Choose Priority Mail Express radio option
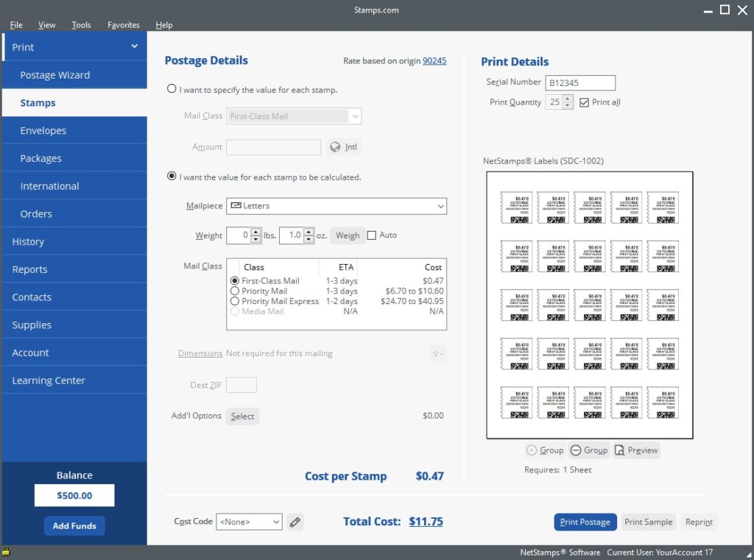This screenshot has height=560, width=754. (x=235, y=301)
